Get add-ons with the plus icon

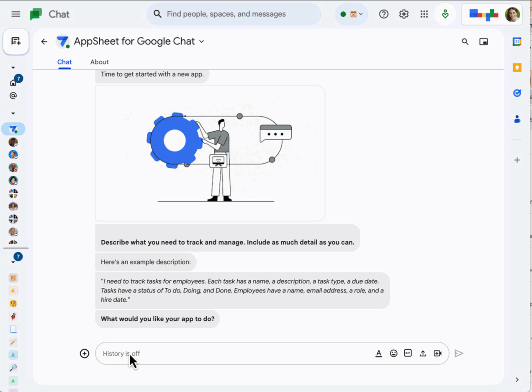pyautogui.click(x=517, y=160)
